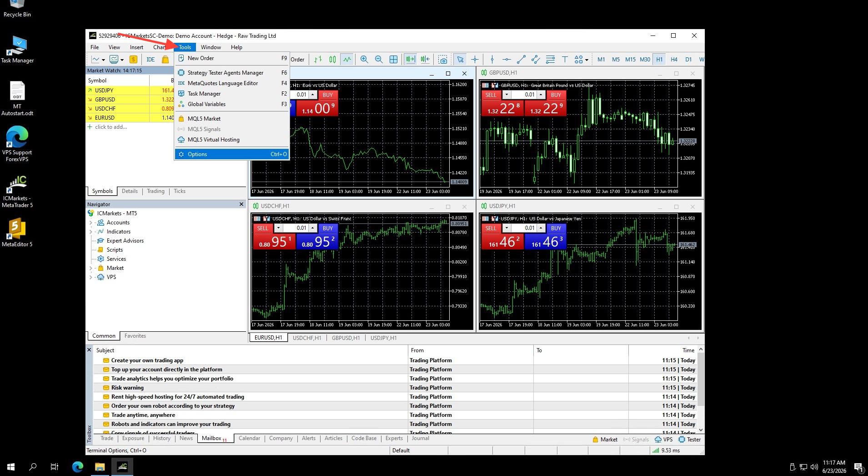Expand the Market node in Navigator
868x476 pixels.
(x=90, y=268)
